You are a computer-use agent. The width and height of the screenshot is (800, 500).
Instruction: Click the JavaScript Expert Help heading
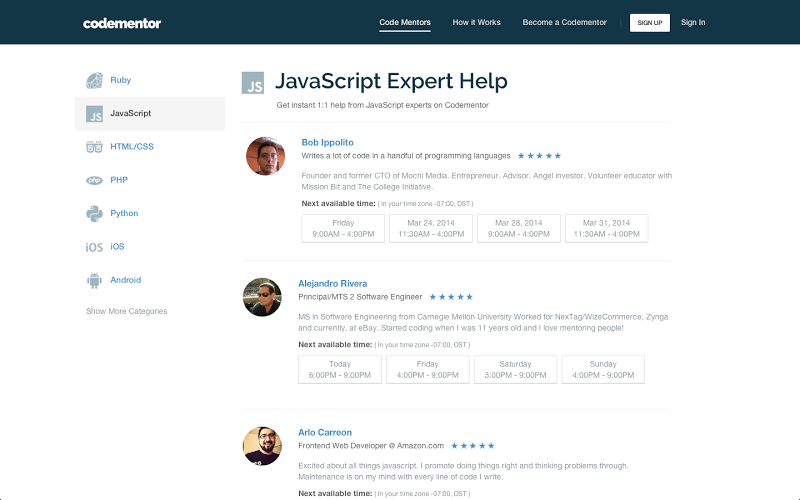[x=391, y=81]
